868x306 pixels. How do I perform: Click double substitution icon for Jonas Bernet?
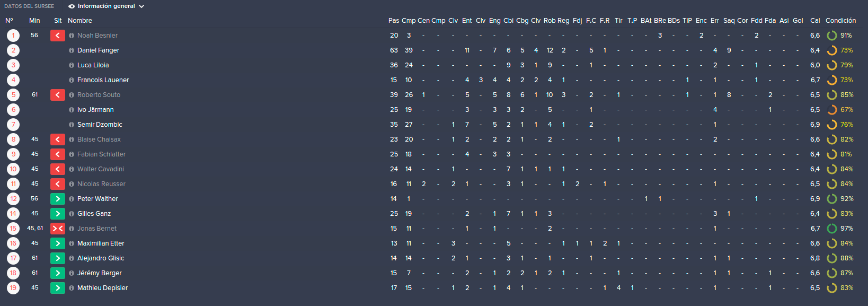[x=57, y=229]
